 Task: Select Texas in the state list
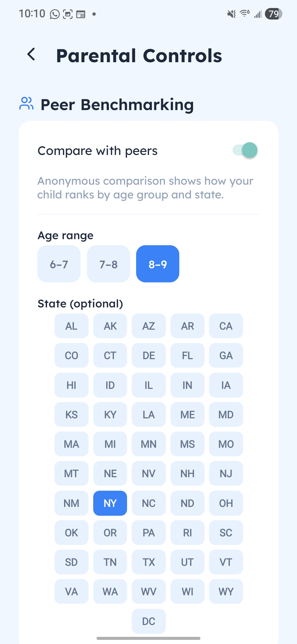coord(148,562)
